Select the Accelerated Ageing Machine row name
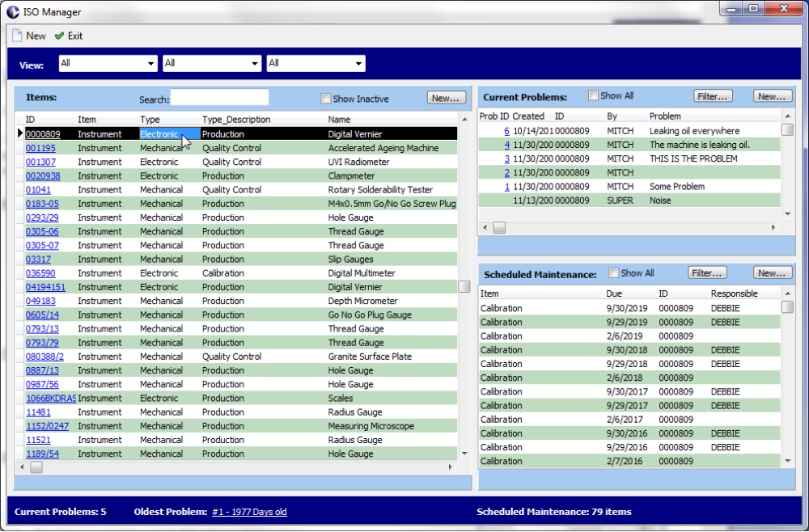The image size is (809, 532). pos(383,148)
